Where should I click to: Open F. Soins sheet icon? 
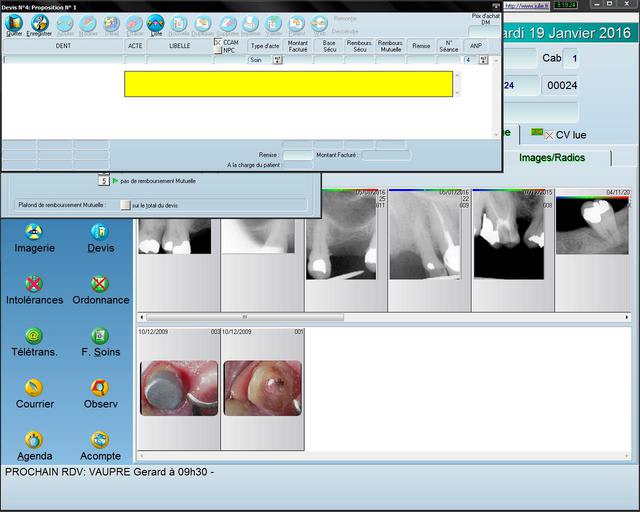pos(100,336)
